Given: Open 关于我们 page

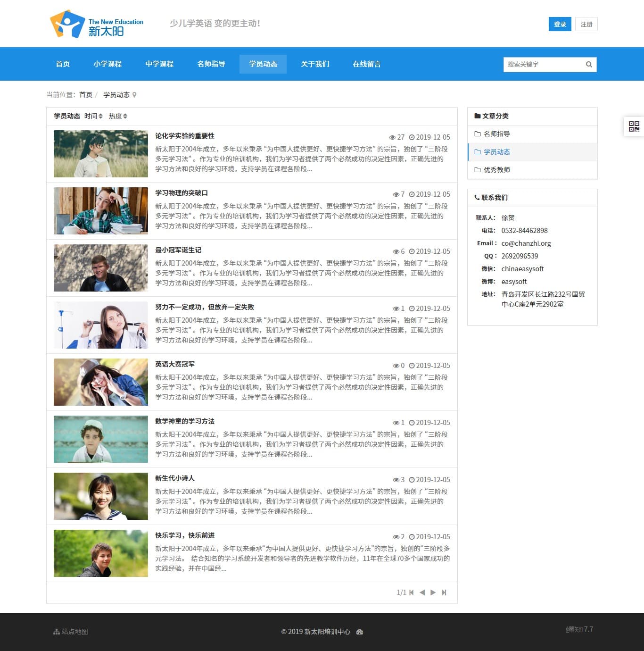Looking at the screenshot, I should pos(315,64).
